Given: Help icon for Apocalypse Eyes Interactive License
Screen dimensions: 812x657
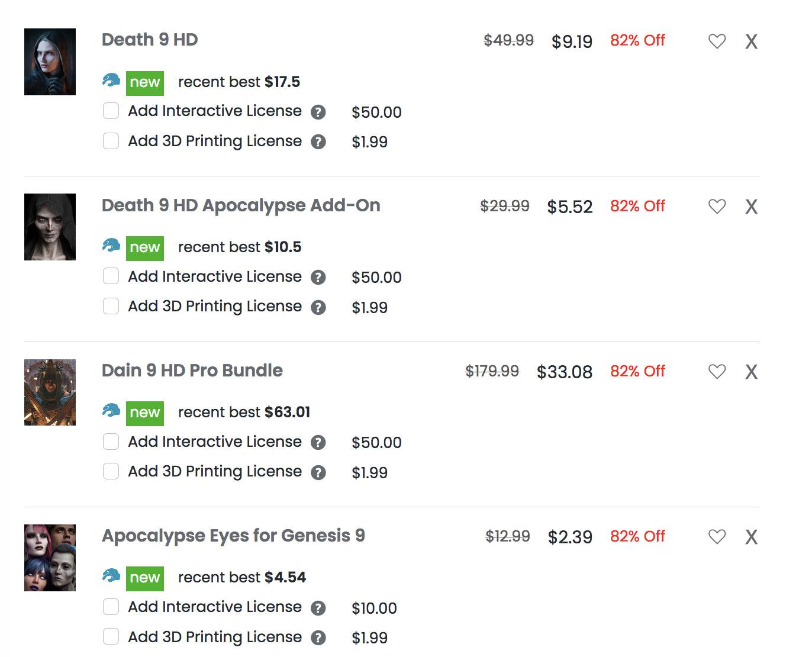Looking at the screenshot, I should (x=318, y=608).
